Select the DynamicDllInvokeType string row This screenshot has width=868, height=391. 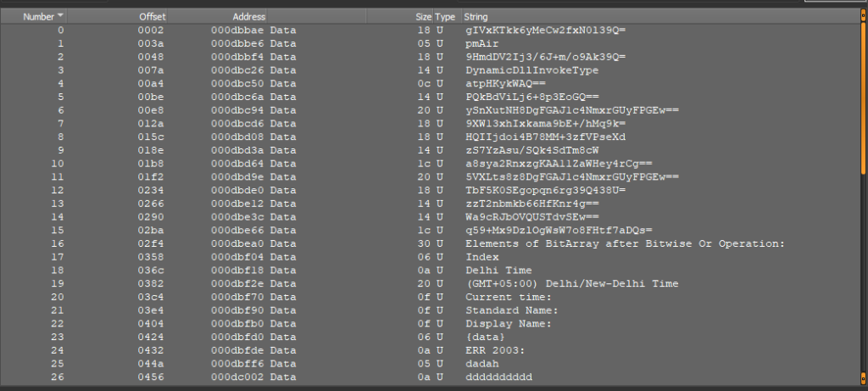[525, 70]
